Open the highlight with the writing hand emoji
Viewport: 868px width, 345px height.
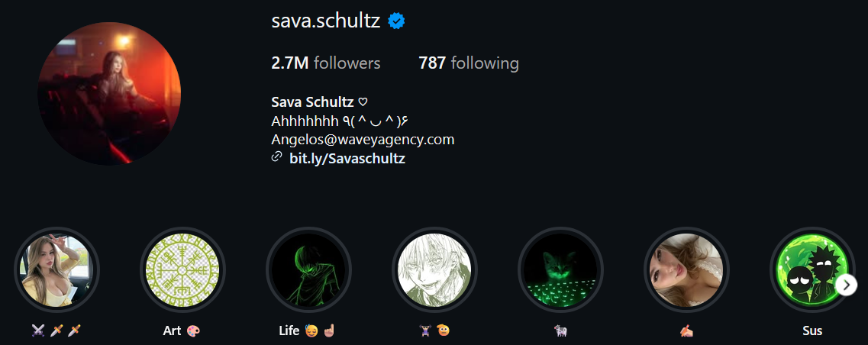pos(686,269)
